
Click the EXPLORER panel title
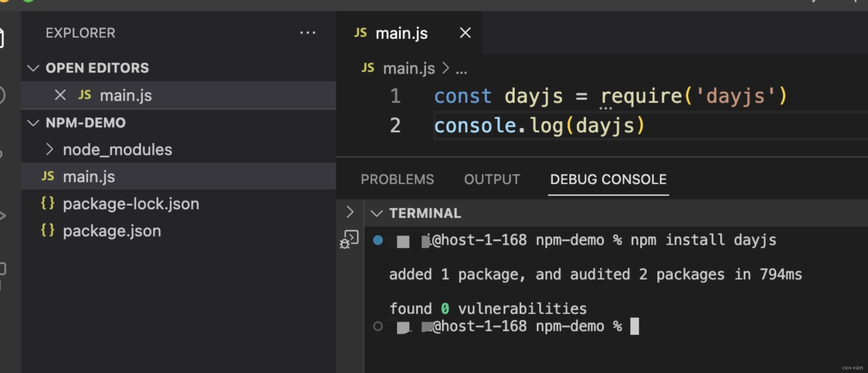pos(81,33)
